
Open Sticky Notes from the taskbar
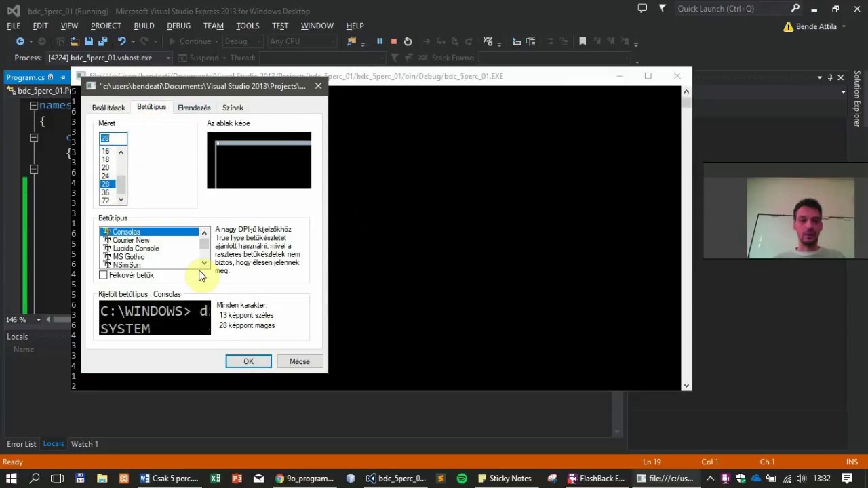coord(505,478)
